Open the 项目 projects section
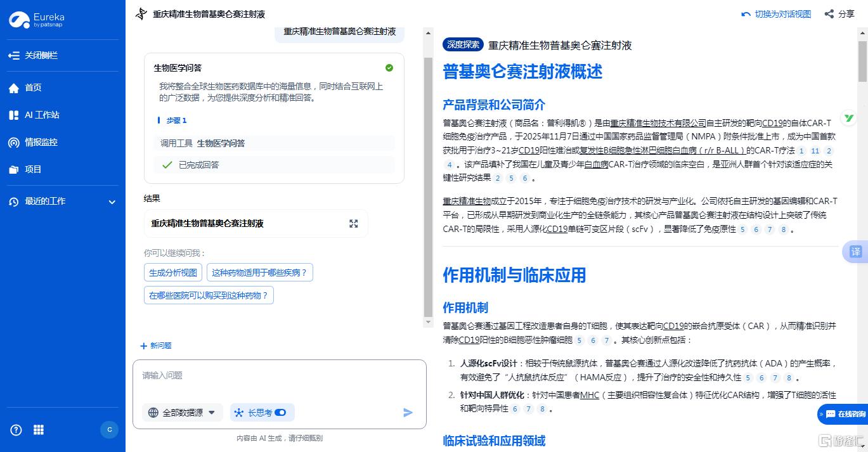Screen dimensions: 868x452 [x=32, y=169]
